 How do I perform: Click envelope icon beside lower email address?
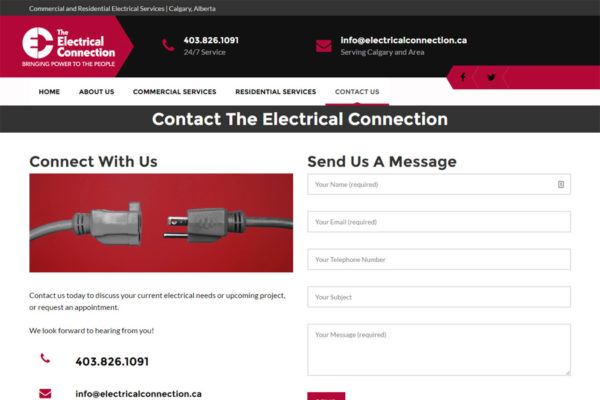tap(45, 393)
